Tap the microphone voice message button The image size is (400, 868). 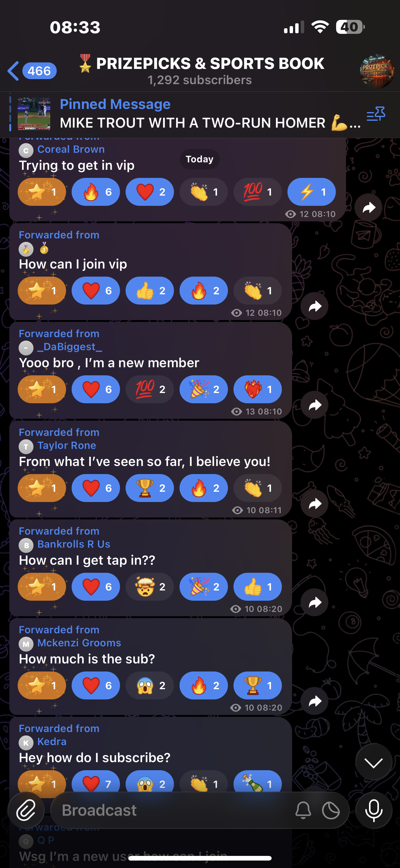coord(374,810)
